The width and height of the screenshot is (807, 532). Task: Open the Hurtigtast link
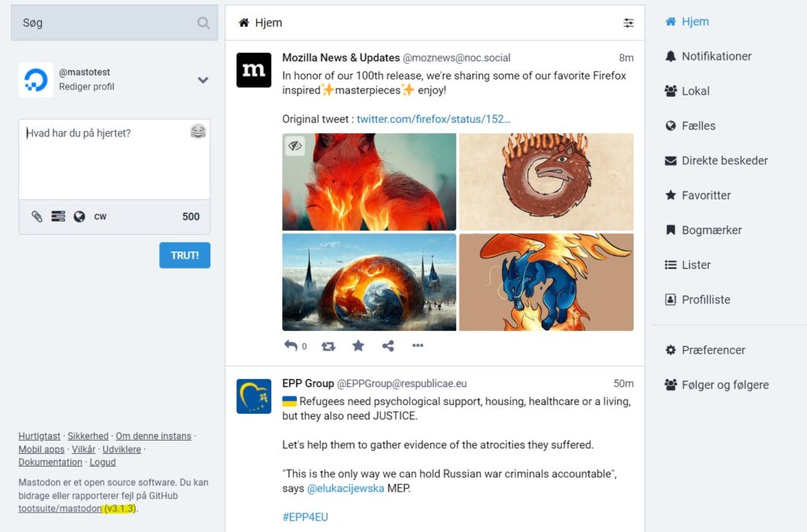39,436
